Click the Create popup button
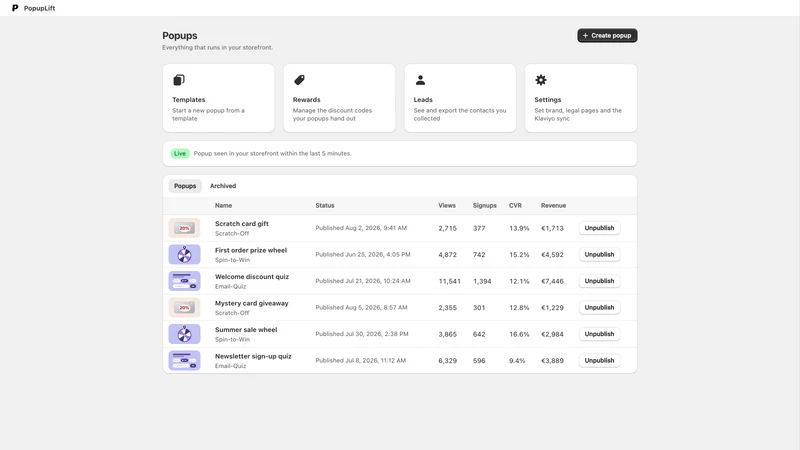 click(607, 36)
